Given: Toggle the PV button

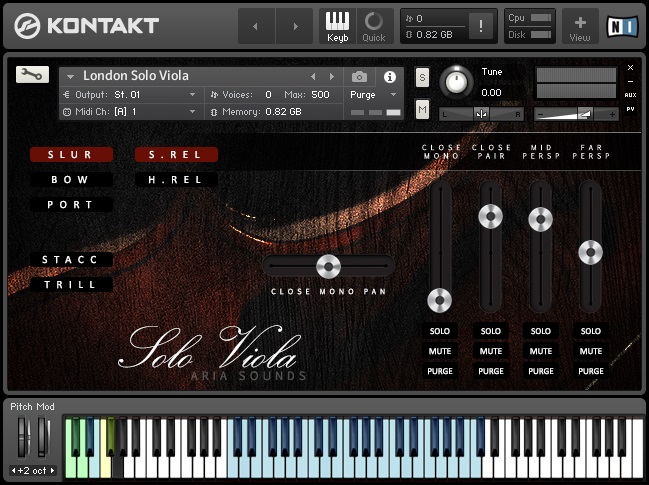Looking at the screenshot, I should pyautogui.click(x=630, y=109).
